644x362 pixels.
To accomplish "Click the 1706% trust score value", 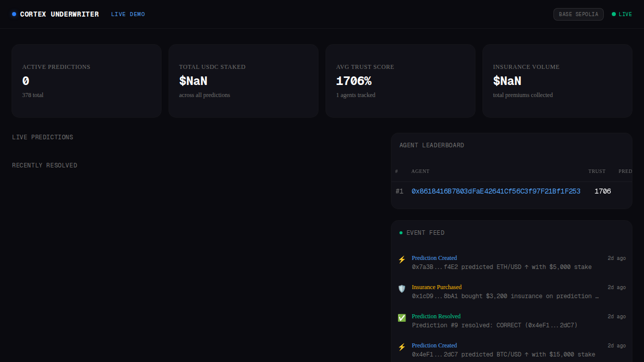I will point(354,81).
